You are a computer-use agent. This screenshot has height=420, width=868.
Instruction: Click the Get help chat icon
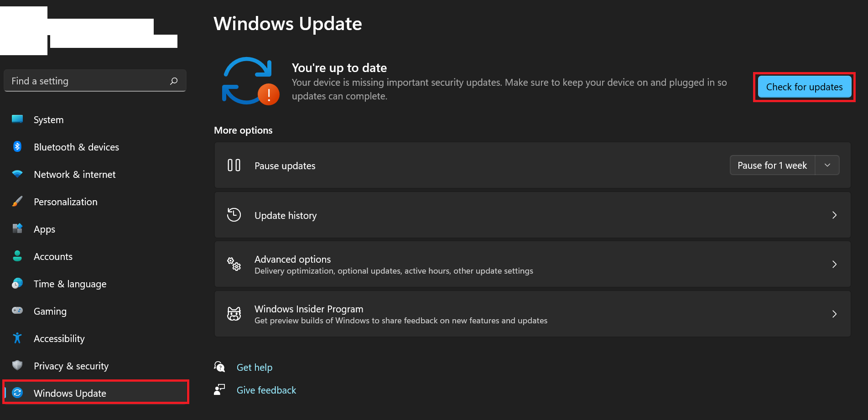tap(219, 367)
